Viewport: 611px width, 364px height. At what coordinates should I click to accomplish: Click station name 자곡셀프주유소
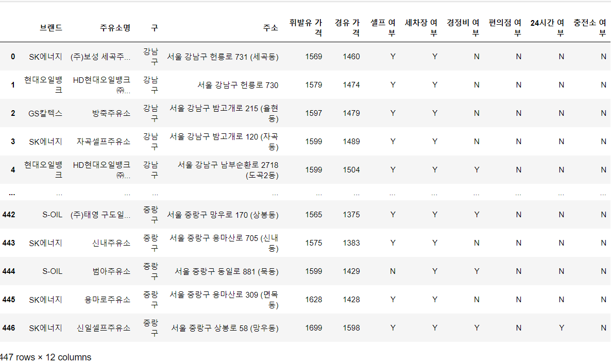pos(103,142)
